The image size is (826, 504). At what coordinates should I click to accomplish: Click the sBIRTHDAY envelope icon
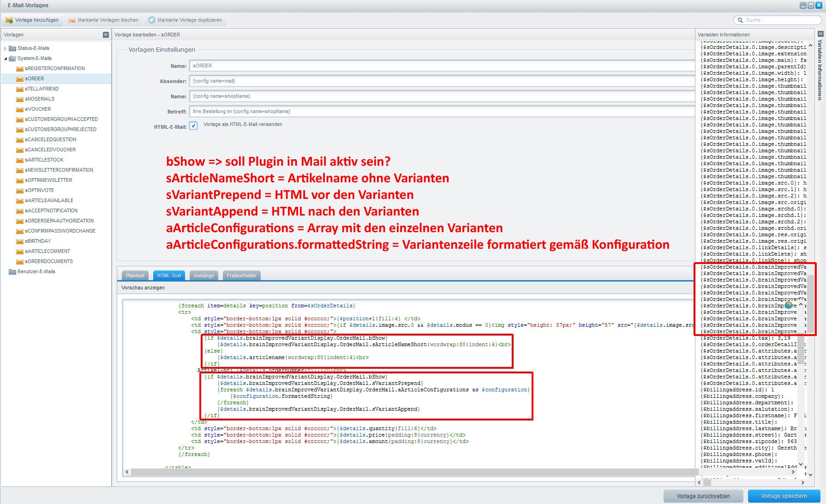(x=19, y=241)
